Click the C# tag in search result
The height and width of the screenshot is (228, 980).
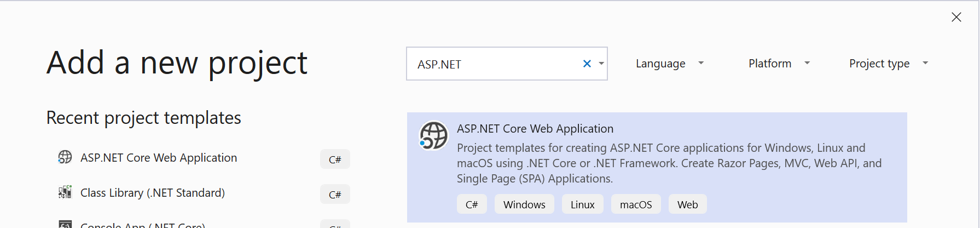pos(472,204)
